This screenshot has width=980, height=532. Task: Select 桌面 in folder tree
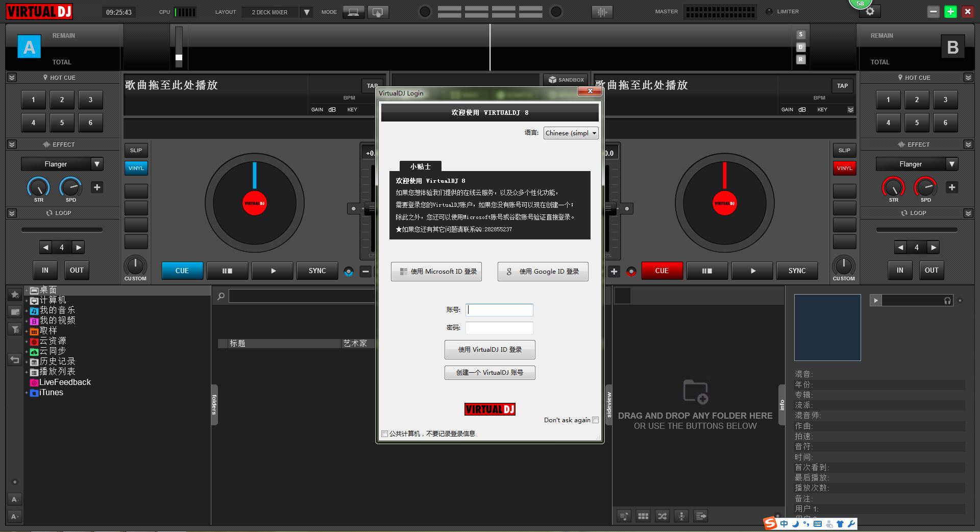click(48, 290)
